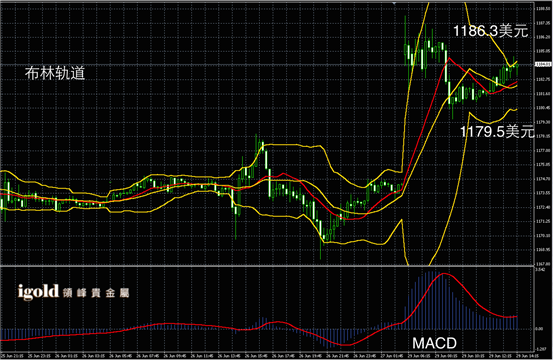Viewport: 553px width, 360px height.
Task: Click the lowest candlestick wick near 1168
Action: point(321,250)
